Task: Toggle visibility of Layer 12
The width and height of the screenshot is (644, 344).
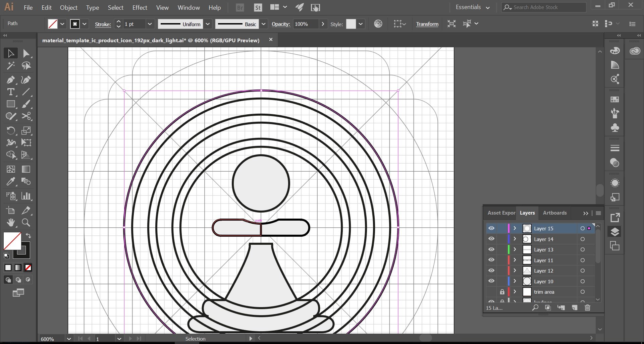Action: [491, 271]
